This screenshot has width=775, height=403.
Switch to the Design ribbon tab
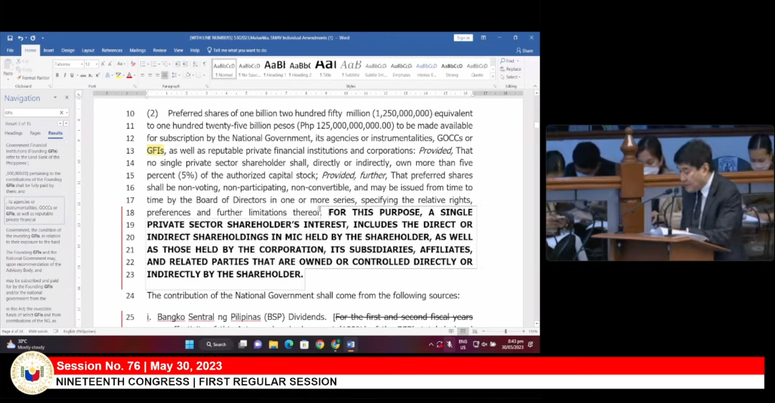point(68,50)
